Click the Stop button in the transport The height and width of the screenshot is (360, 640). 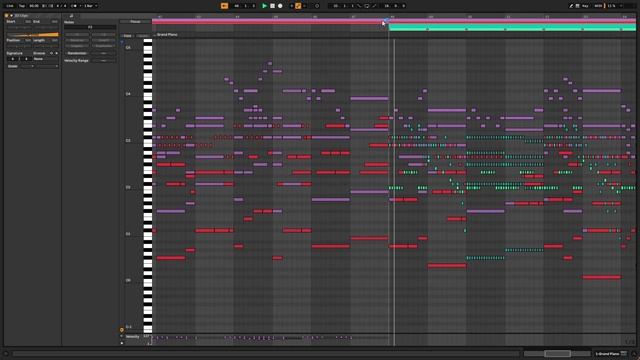(272, 6)
